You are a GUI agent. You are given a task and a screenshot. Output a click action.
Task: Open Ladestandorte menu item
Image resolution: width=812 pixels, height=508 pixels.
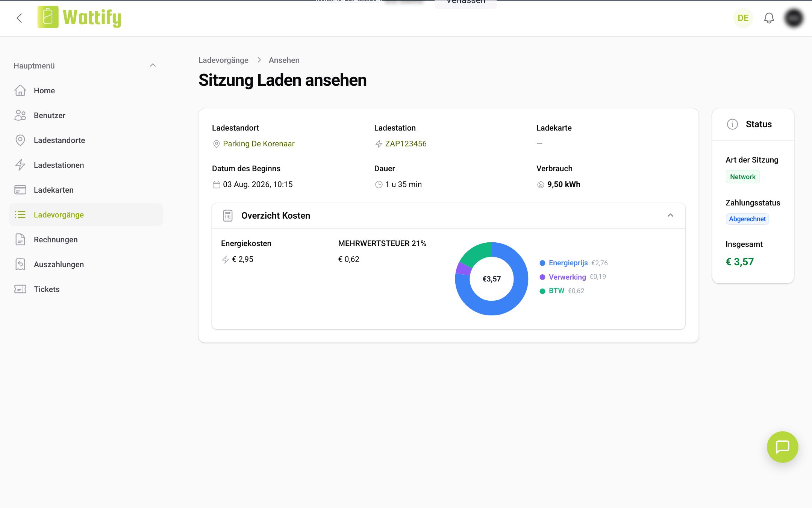[x=86, y=140]
